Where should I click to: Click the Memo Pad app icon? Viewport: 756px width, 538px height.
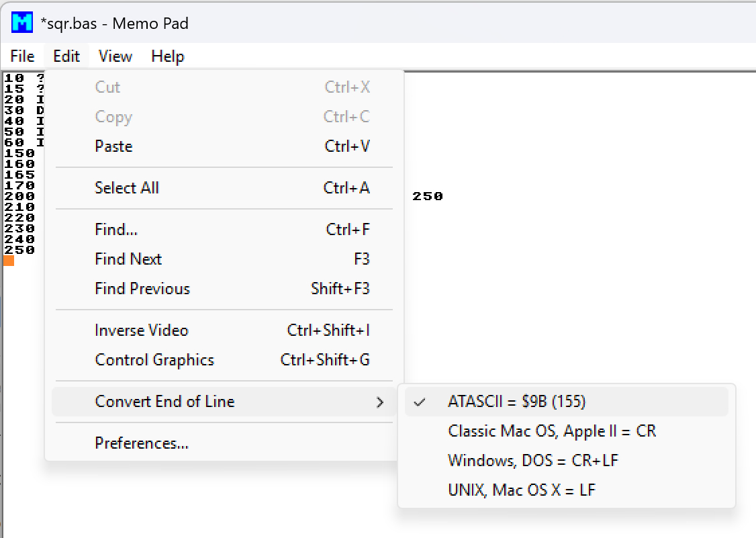click(x=22, y=23)
